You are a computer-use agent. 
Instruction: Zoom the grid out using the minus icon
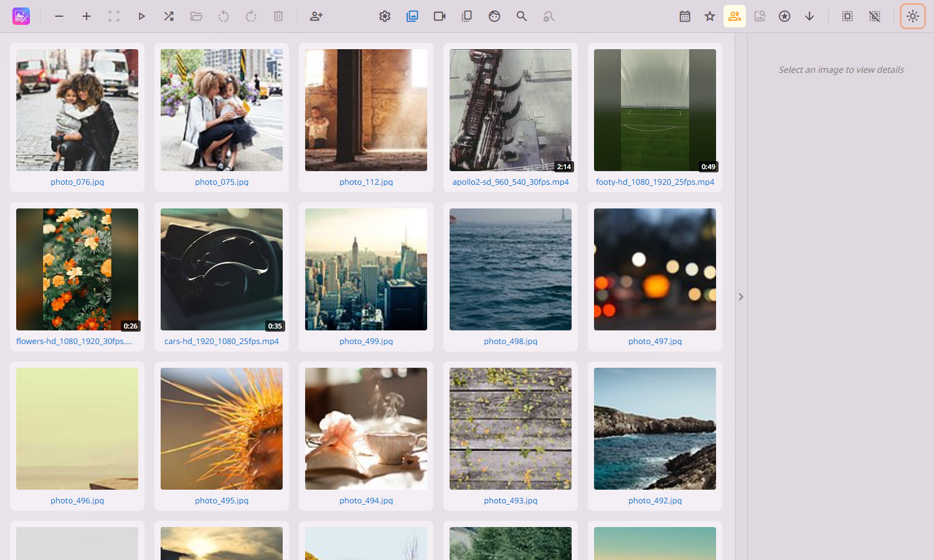59,16
